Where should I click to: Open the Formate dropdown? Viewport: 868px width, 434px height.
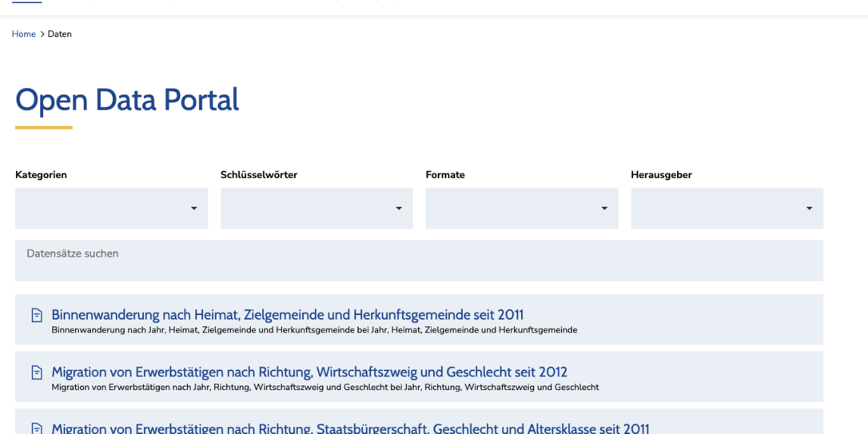[522, 208]
